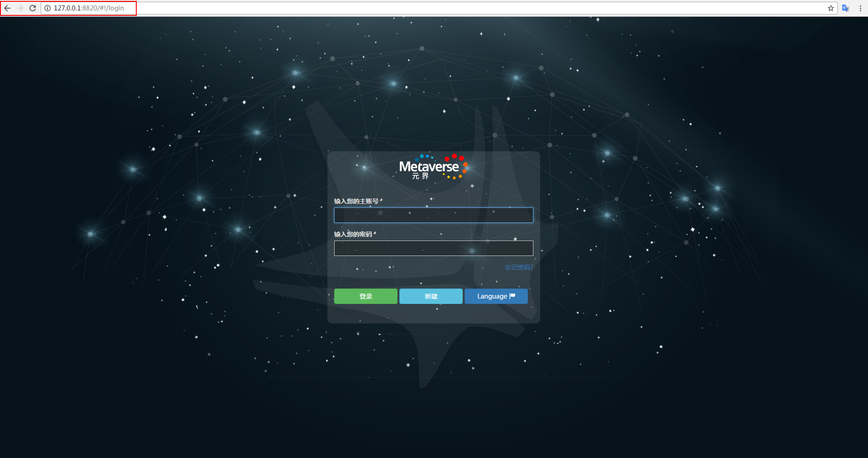Click the 新建 create account button
Screen dimensions: 868x458
431,296
